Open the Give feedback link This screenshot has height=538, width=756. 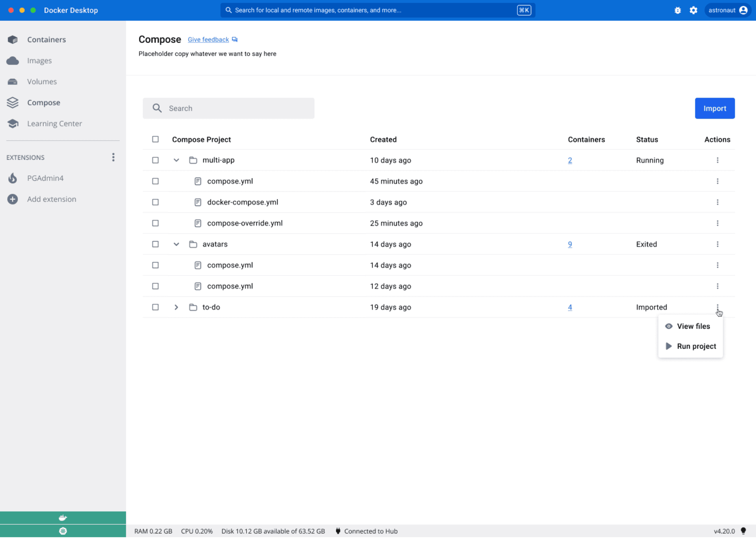click(208, 40)
